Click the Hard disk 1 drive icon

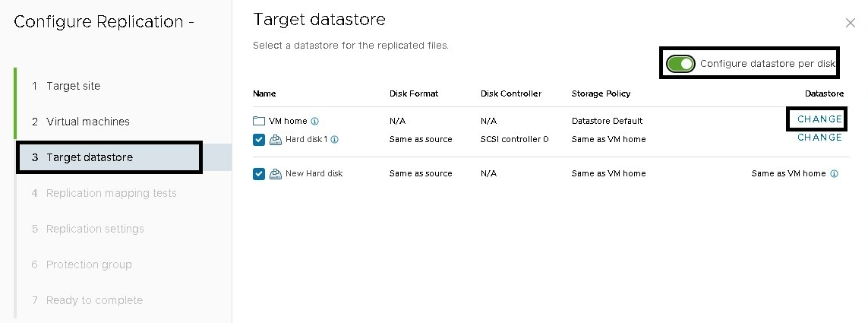(276, 140)
